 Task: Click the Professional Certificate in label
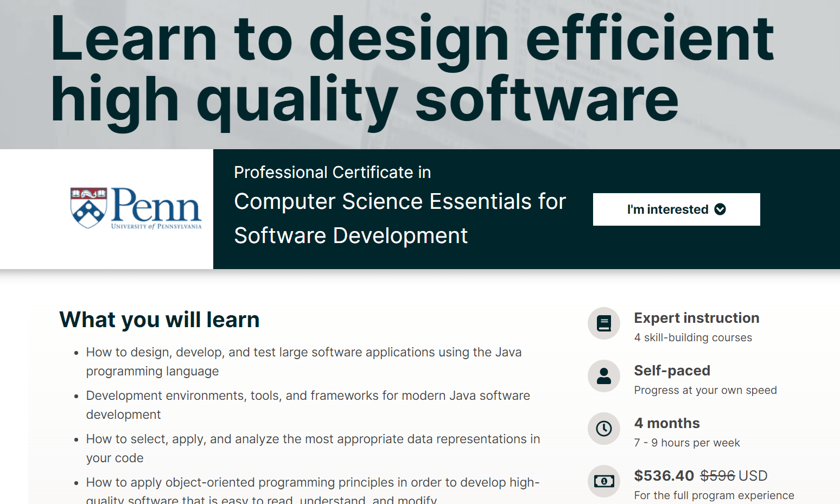[x=333, y=173]
